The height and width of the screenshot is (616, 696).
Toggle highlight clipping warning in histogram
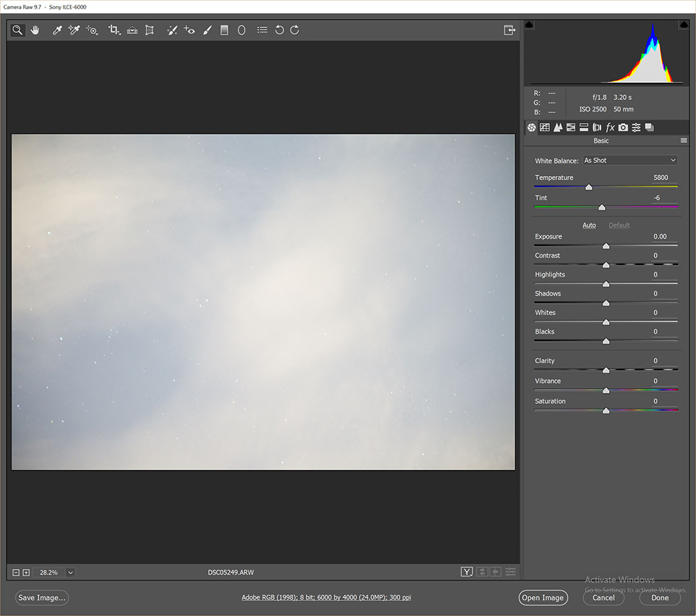coord(683,25)
